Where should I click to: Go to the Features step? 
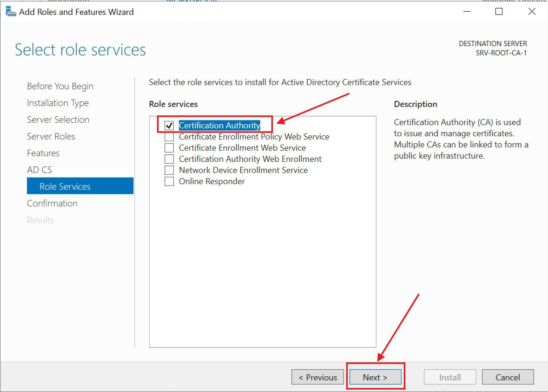coord(43,153)
